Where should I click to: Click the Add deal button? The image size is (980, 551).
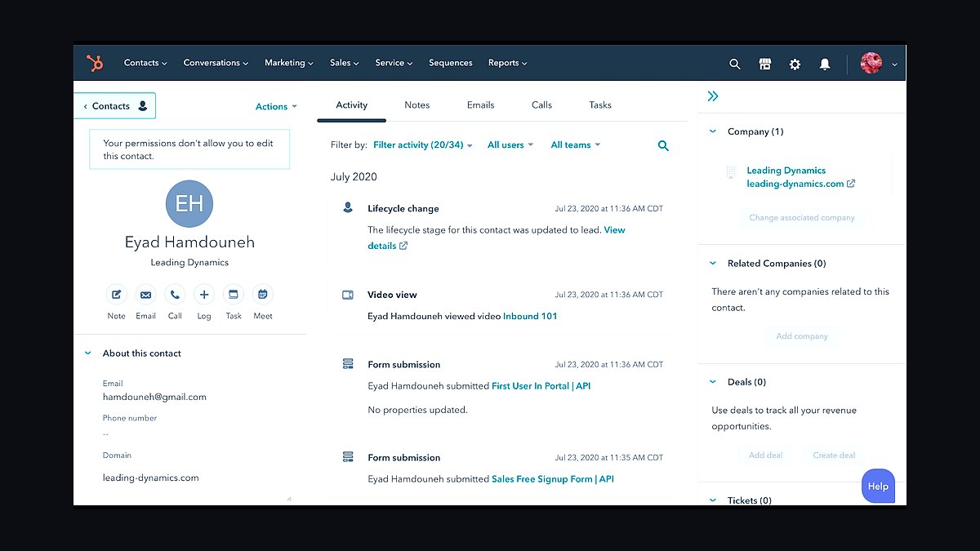tap(766, 455)
